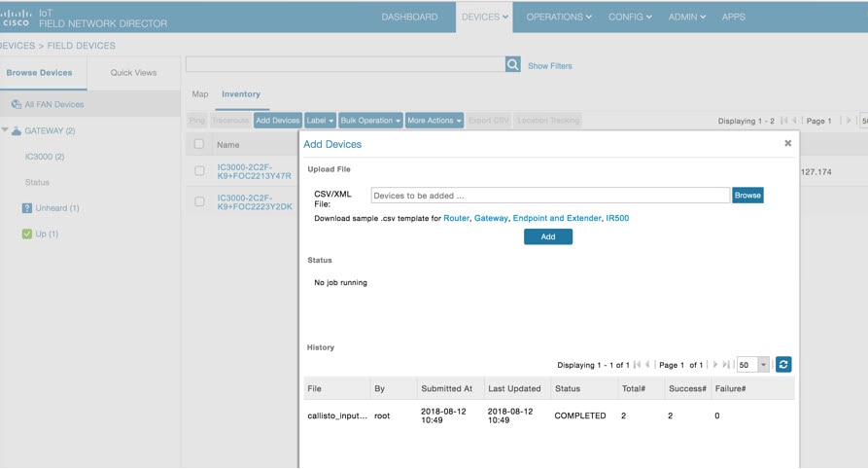Download the Endpoint and Extender template
Screen dimensions: 868x469
coord(557,218)
